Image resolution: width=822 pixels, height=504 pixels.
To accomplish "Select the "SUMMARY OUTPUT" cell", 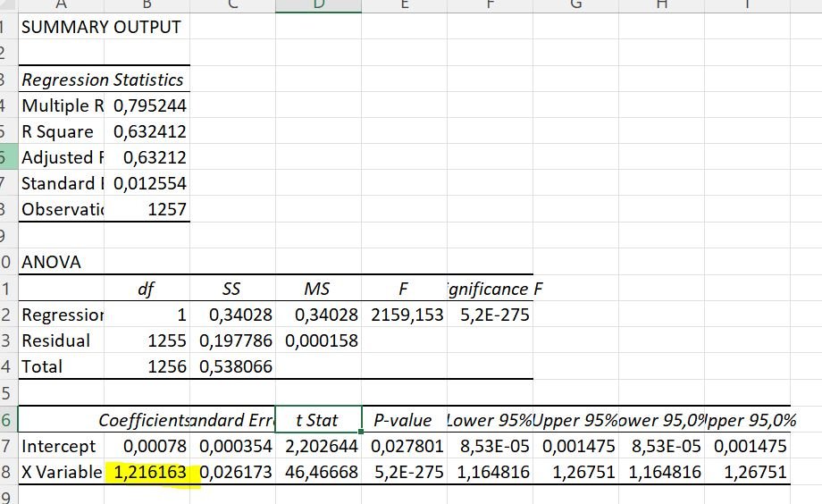I will pyautogui.click(x=100, y=27).
